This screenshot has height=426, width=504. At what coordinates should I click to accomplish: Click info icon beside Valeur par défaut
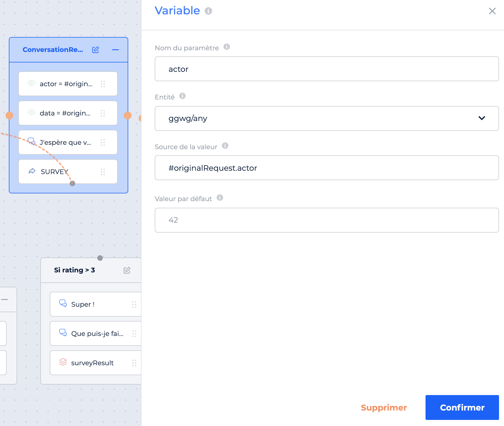220,198
